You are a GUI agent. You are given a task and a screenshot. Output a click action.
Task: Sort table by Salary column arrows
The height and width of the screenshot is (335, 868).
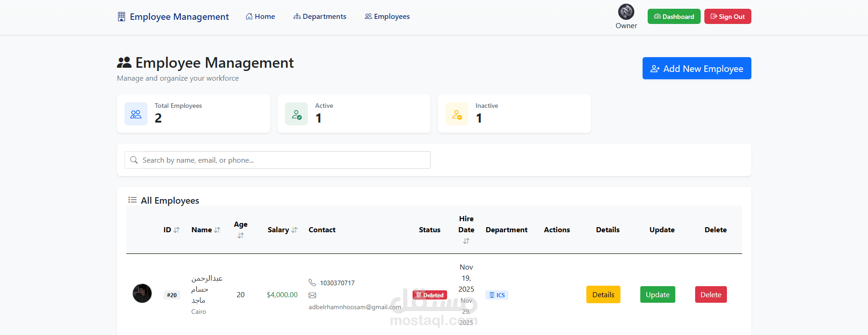tap(295, 230)
